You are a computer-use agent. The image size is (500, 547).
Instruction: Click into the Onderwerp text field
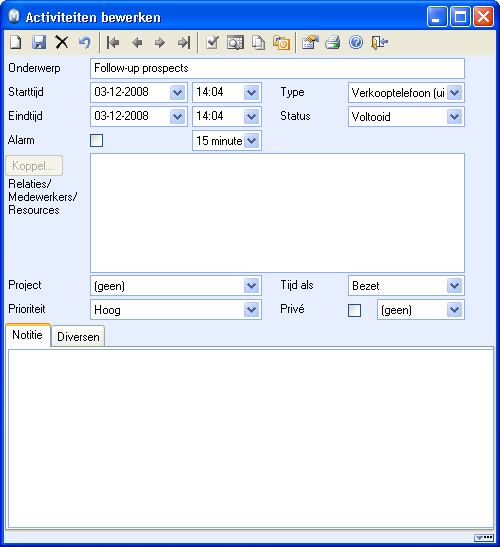[277, 68]
